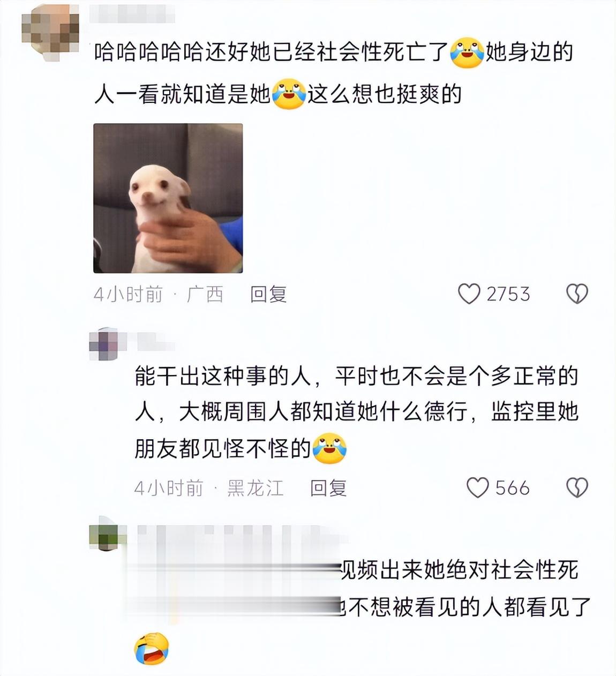The image size is (616, 676).
Task: Like the comment with 2753 likes
Action: (469, 294)
